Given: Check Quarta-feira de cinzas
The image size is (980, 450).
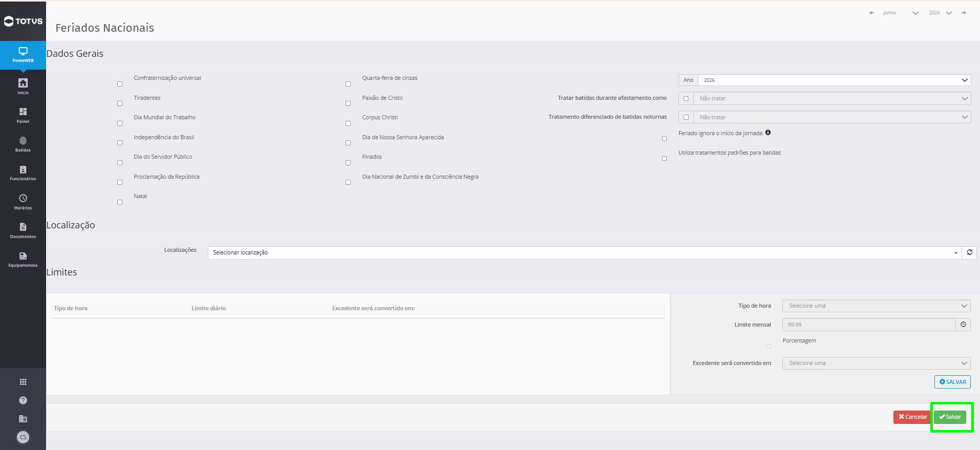Looking at the screenshot, I should (348, 84).
